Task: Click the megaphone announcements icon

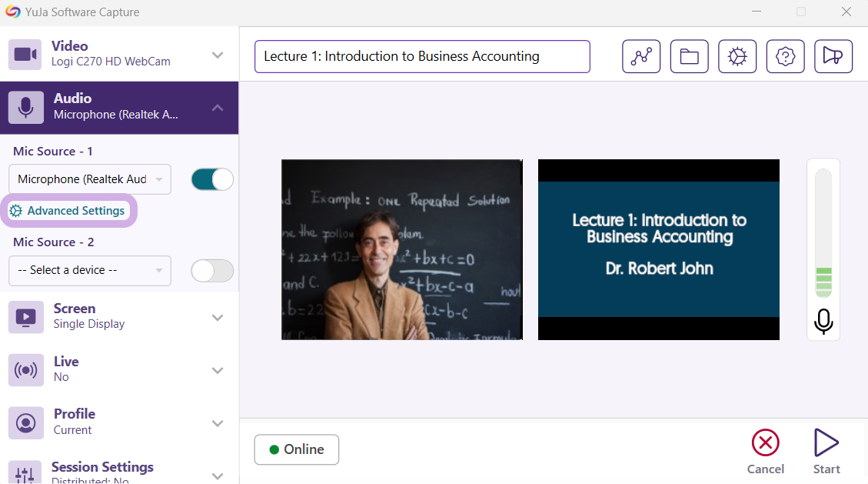Action: tap(833, 57)
